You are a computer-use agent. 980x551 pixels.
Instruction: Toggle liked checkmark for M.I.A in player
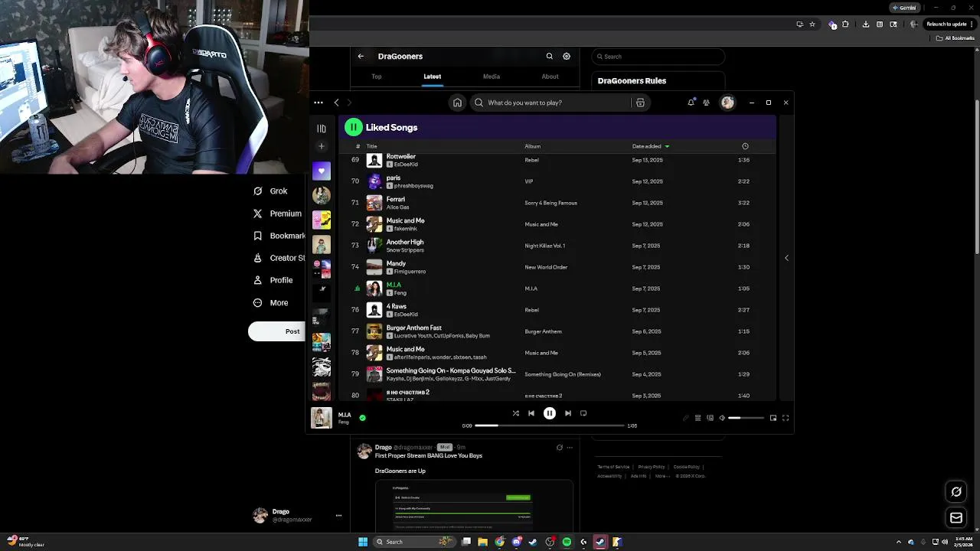pos(362,418)
